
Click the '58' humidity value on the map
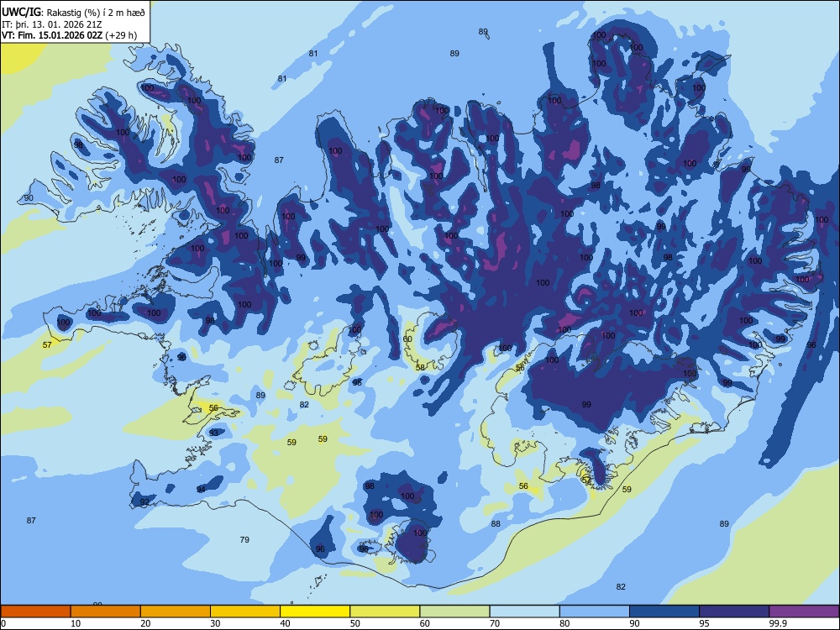pos(420,368)
